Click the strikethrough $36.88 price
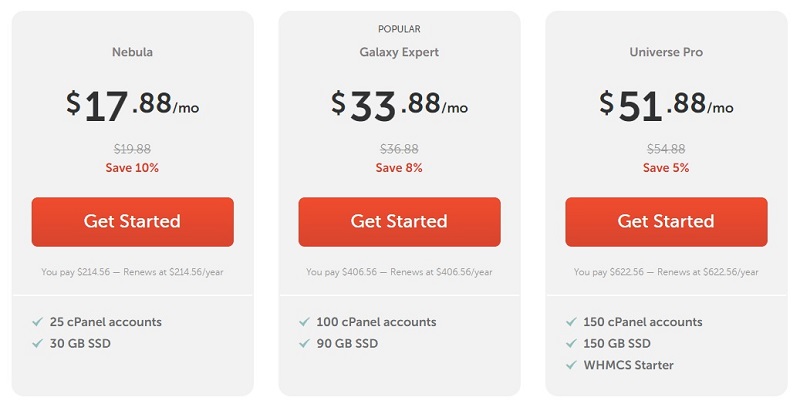 click(399, 149)
